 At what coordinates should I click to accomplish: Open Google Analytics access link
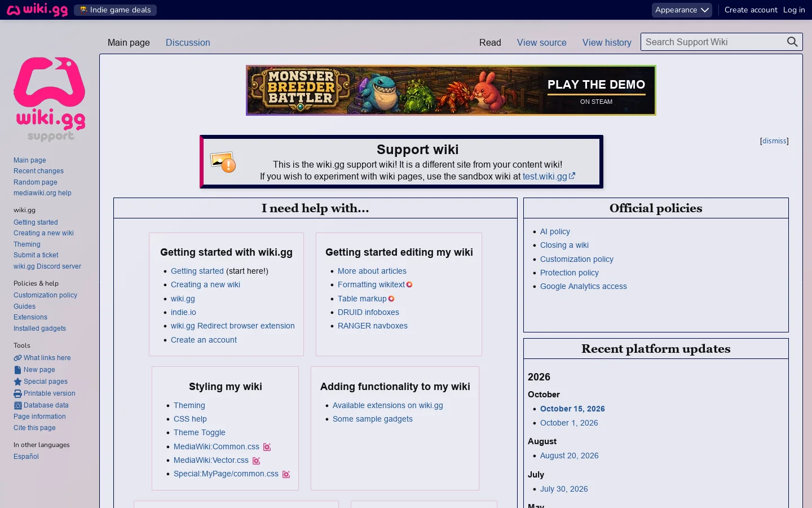[584, 286]
